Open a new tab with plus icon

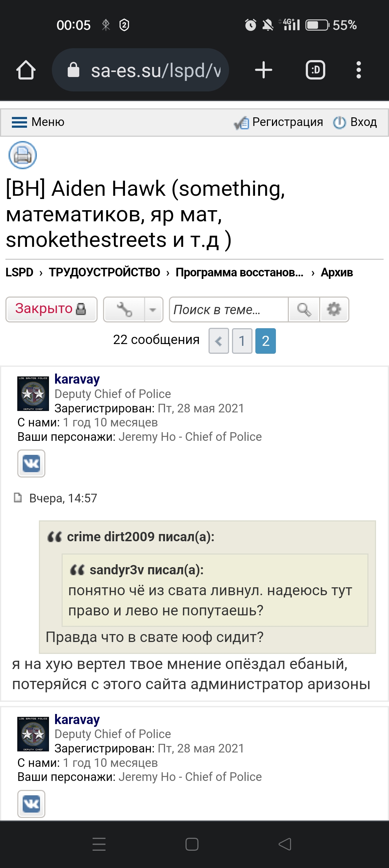pyautogui.click(x=263, y=70)
